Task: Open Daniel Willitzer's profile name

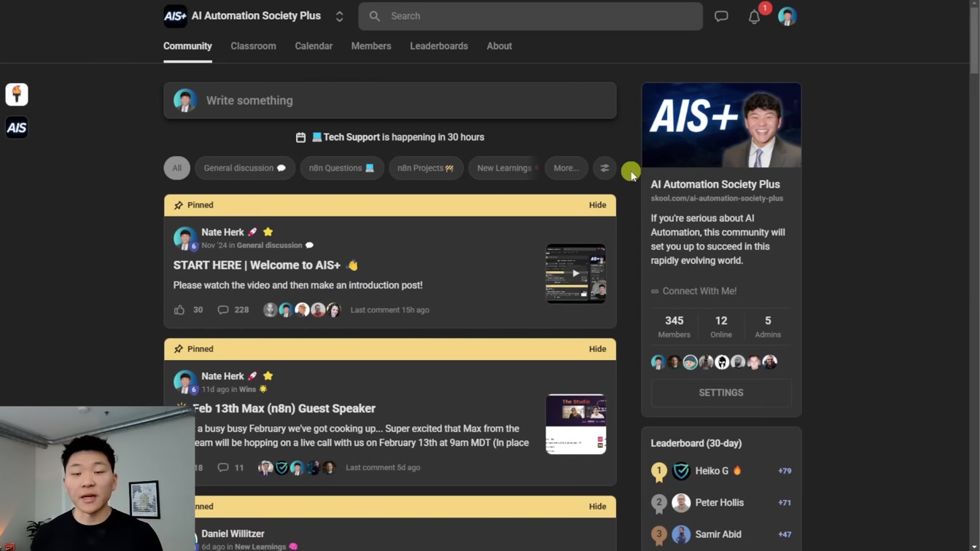Action: [x=233, y=534]
